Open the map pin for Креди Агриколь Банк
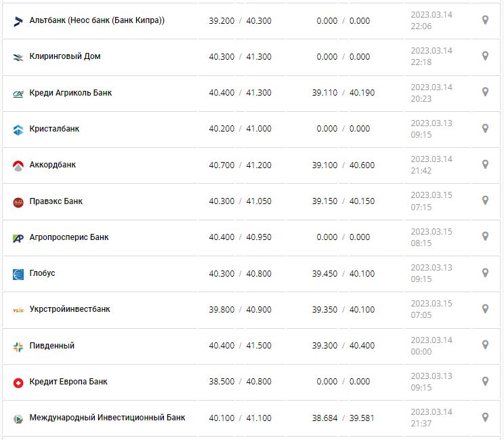This screenshot has width=504, height=440. (x=485, y=92)
